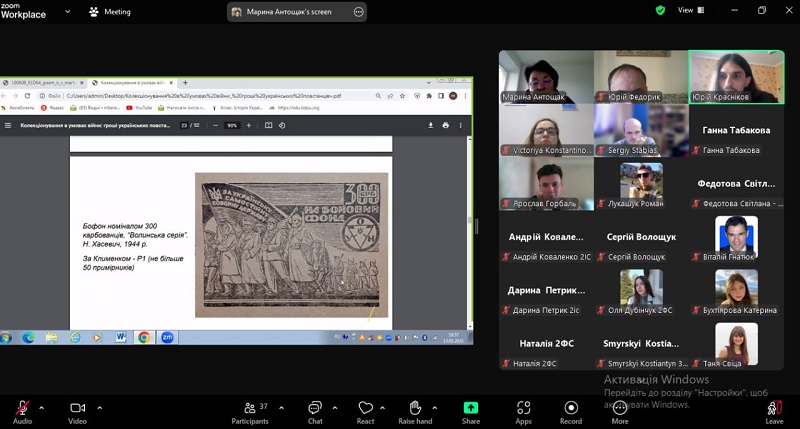Click Victoriya Konstantino video tile

[546, 131]
